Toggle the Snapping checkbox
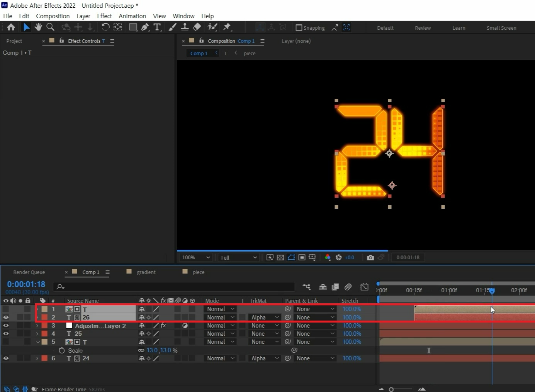This screenshot has width=535, height=392. coord(299,28)
